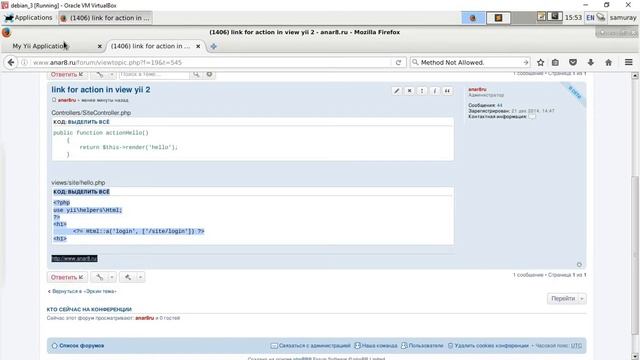Click Удалить cookies конференции link

pyautogui.click(x=488, y=346)
